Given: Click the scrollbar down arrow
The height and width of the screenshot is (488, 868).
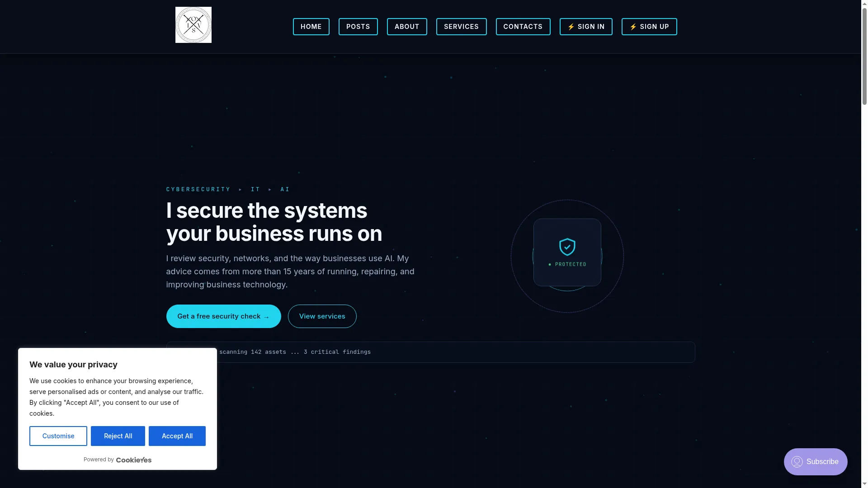Looking at the screenshot, I should point(864,484).
